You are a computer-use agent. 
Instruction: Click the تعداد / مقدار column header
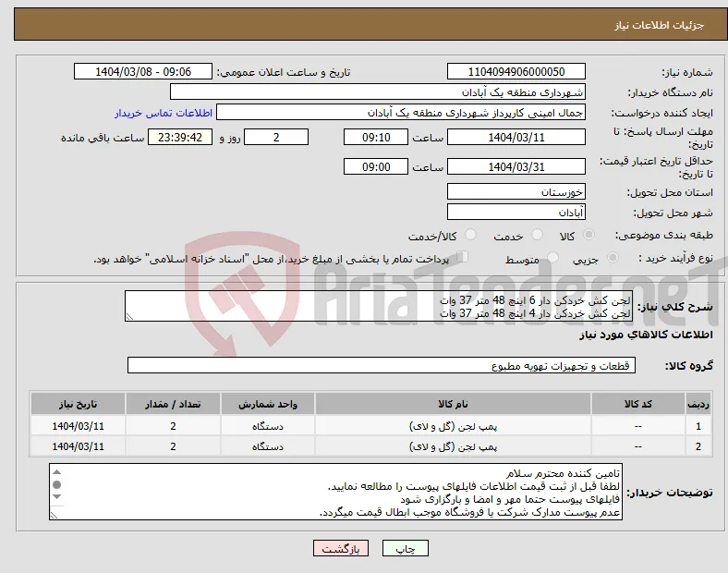coord(173,404)
